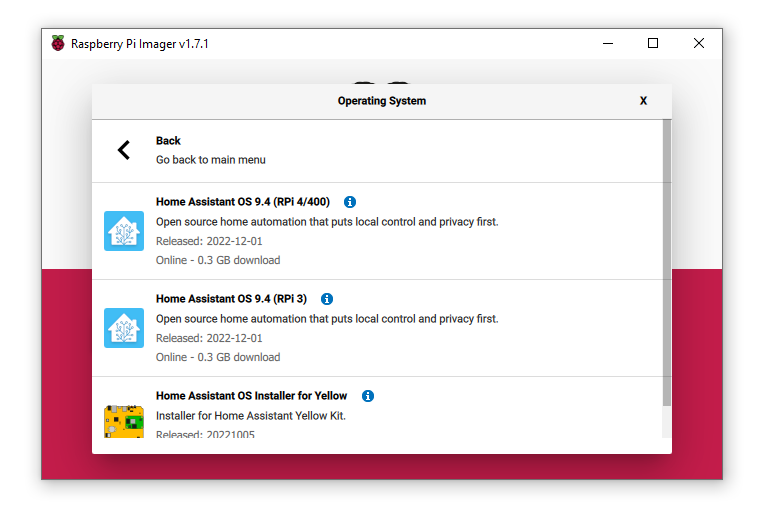Click 'Online - 0.3 GB download' under RPi 3
Image resolution: width=761 pixels, height=508 pixels.
pos(218,357)
